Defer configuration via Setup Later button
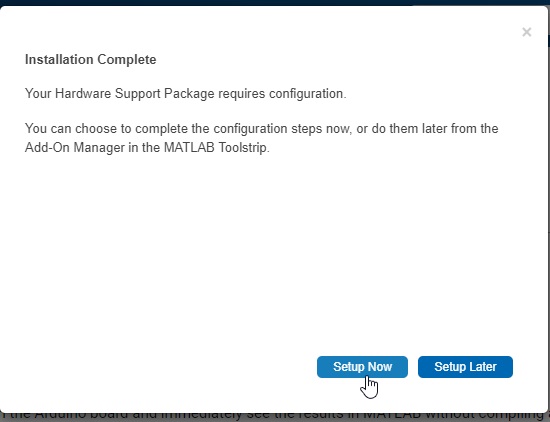 [x=465, y=367]
